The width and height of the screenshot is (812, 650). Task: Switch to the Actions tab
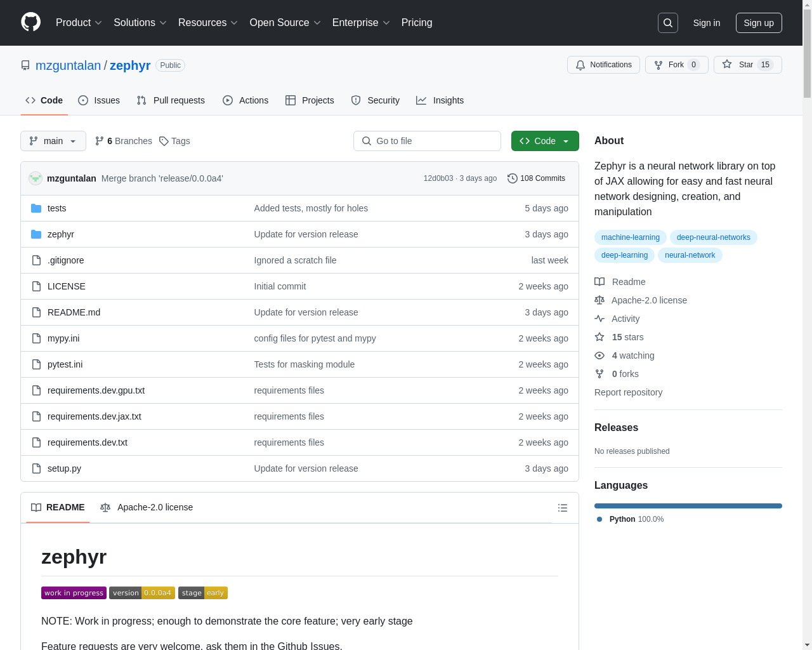246,100
